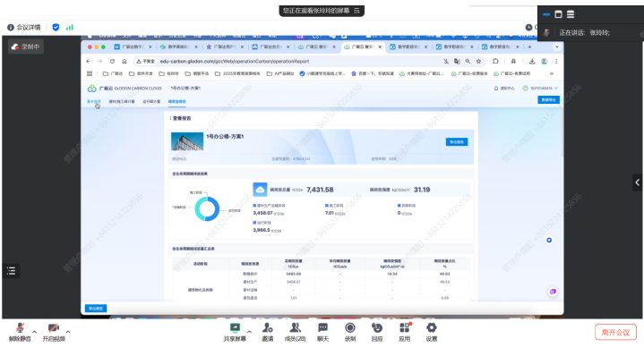The height and width of the screenshot is (356, 644).
Task: Click the 离开会议 leave meeting button
Action: click(x=615, y=332)
